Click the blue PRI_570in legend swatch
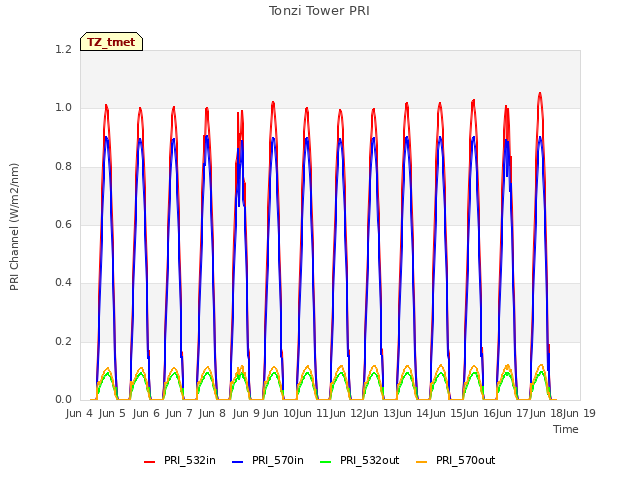 [238, 462]
